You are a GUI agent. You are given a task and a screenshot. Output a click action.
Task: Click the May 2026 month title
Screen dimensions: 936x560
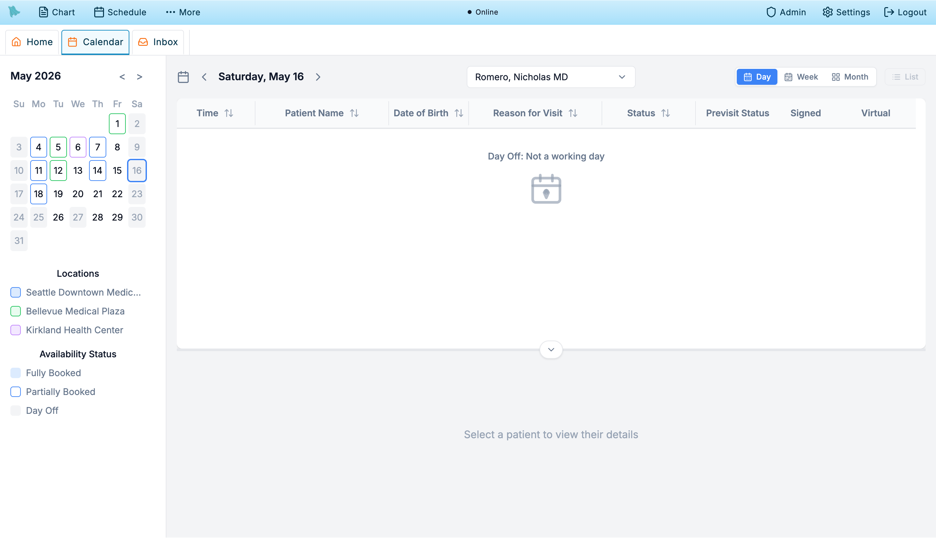coord(35,76)
